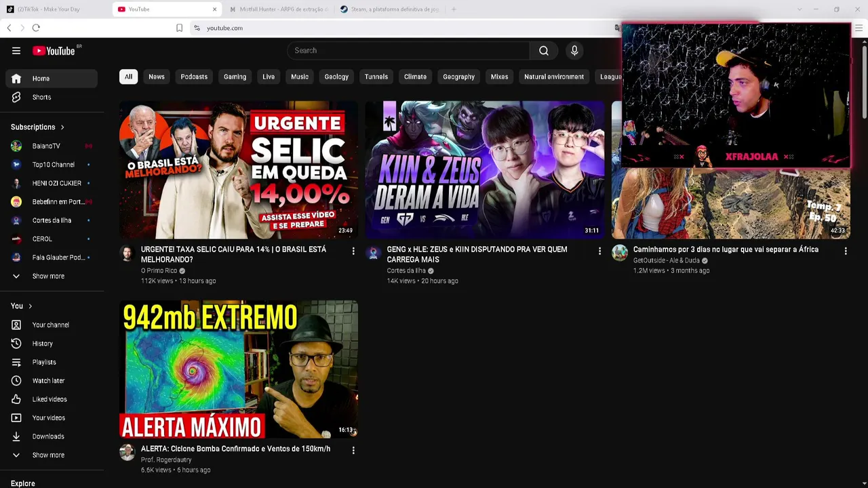The height and width of the screenshot is (488, 868).
Task: Select the Climate filter chip
Action: (x=416, y=77)
